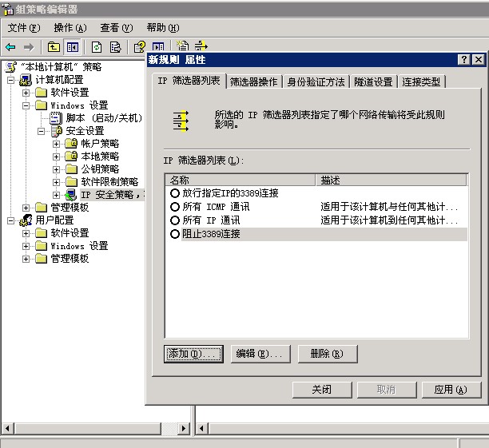This screenshot has width=489, height=448.
Task: Collapse the 安全设置 tree node
Action: [42, 131]
